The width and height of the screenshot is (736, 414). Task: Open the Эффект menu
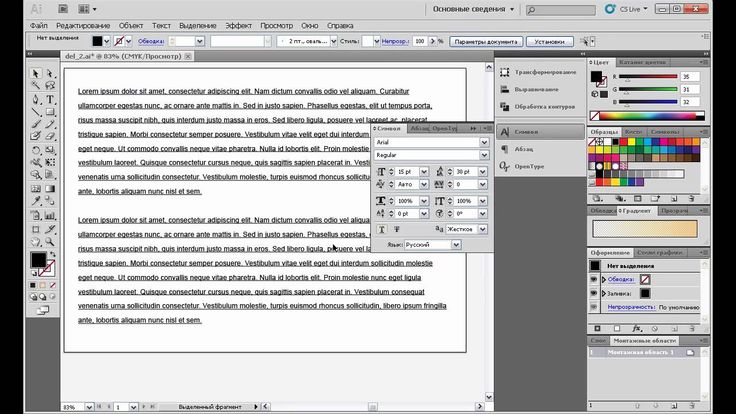[x=238, y=25]
